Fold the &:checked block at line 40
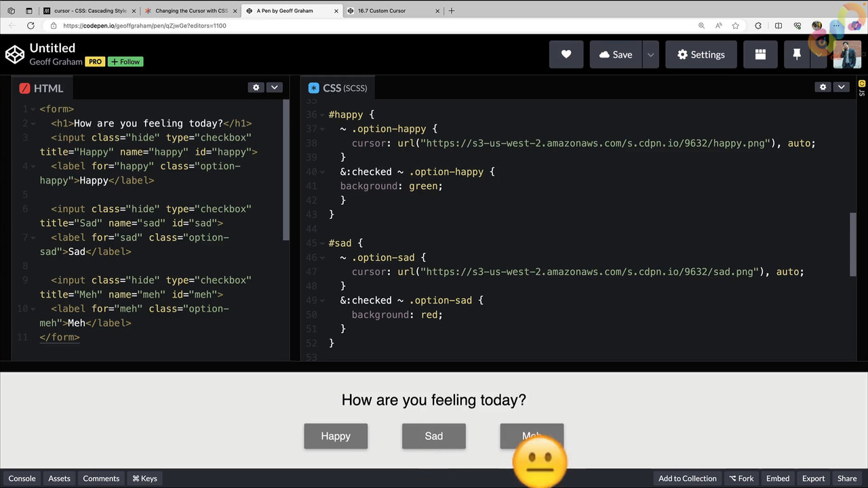This screenshot has width=868, height=488. point(321,171)
